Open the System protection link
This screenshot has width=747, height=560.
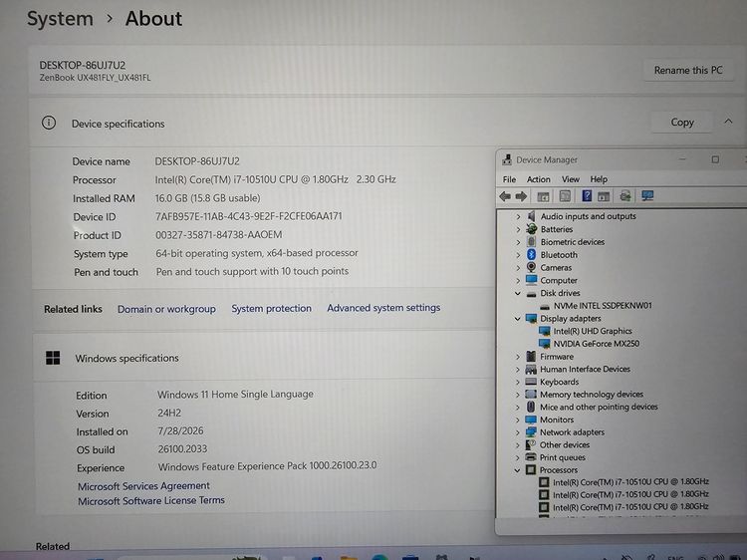pyautogui.click(x=272, y=308)
